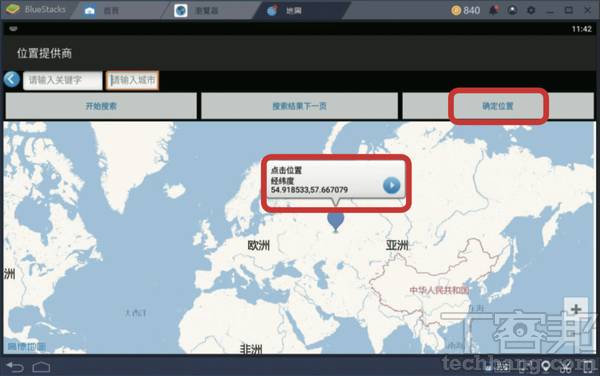Tap the Android back navigation icon
The height and width of the screenshot is (376, 600).
pyautogui.click(x=15, y=367)
